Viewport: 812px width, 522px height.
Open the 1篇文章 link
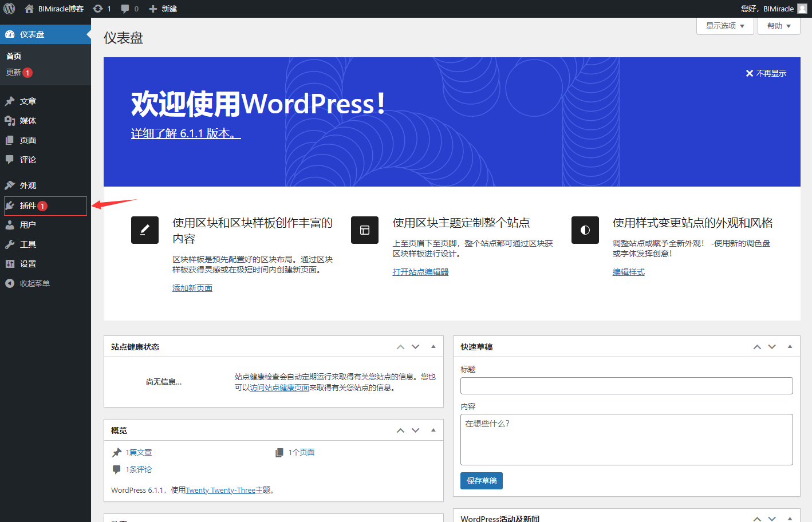(139, 452)
